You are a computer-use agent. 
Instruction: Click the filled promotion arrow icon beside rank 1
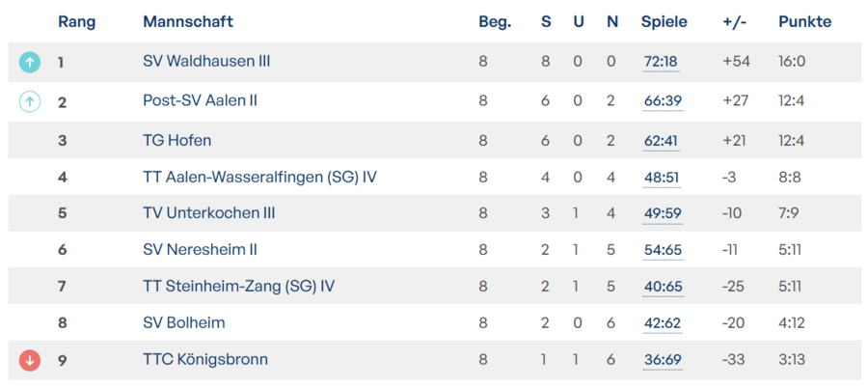pos(30,63)
